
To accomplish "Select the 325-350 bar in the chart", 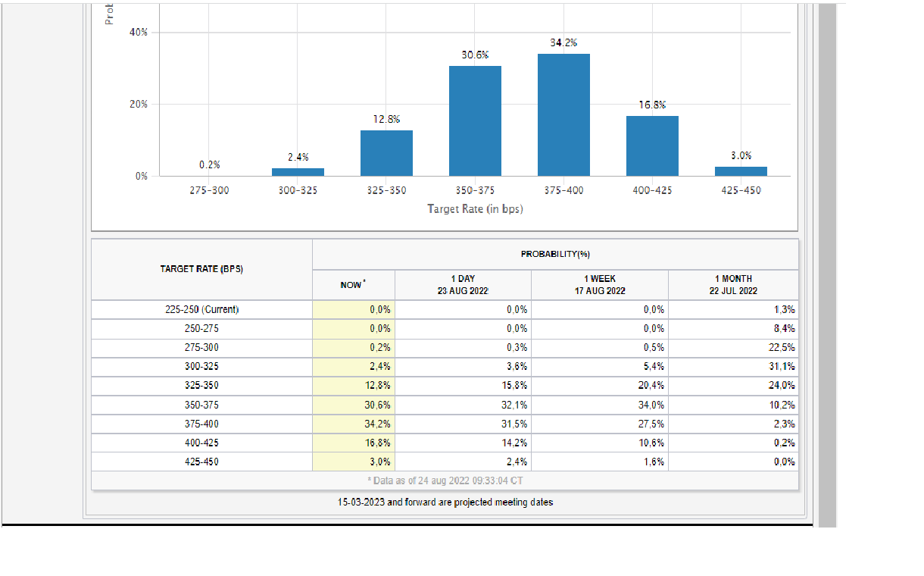I will pyautogui.click(x=386, y=153).
